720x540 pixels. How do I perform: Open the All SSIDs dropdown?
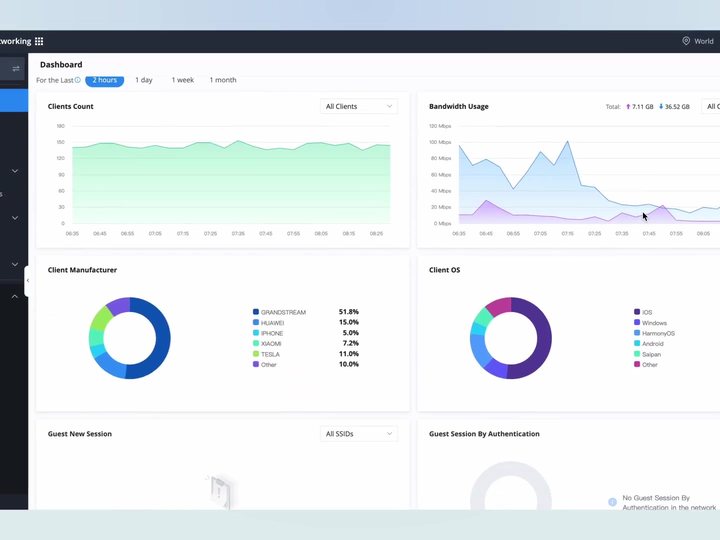coord(359,434)
